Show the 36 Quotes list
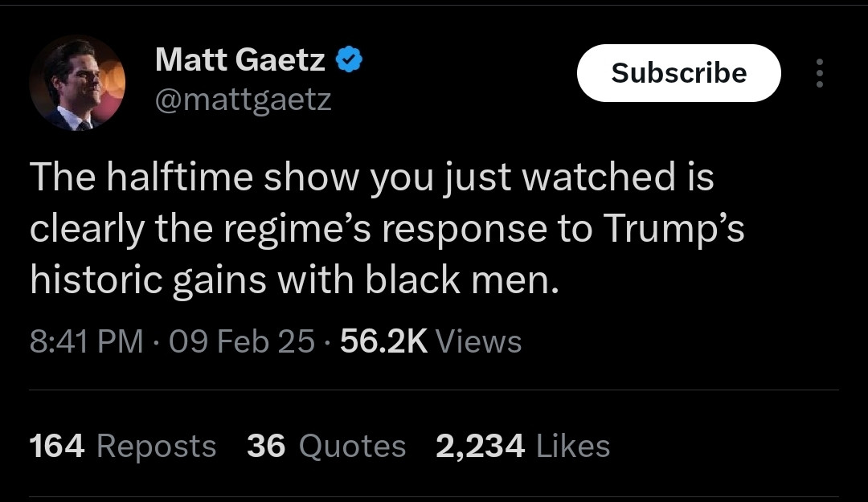Screen dimensions: 868x502 click(326, 446)
